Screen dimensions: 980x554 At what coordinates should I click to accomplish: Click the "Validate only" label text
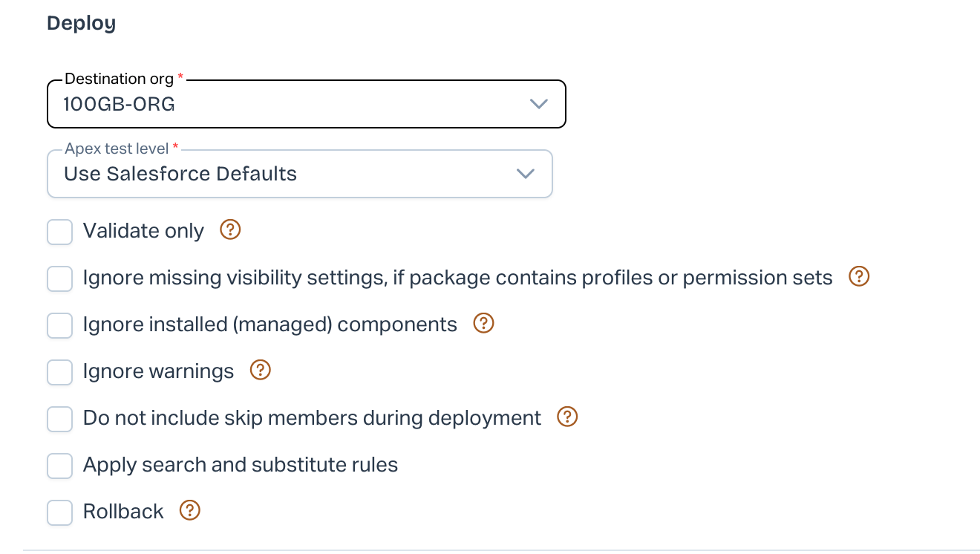click(143, 231)
